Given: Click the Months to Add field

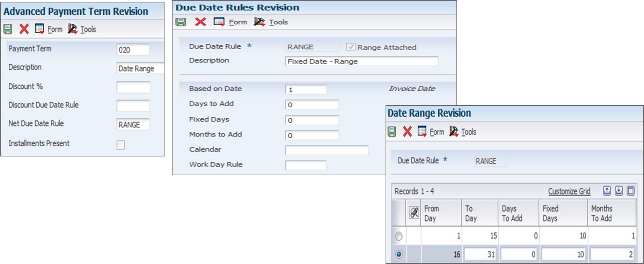Looking at the screenshot, I should [312, 135].
